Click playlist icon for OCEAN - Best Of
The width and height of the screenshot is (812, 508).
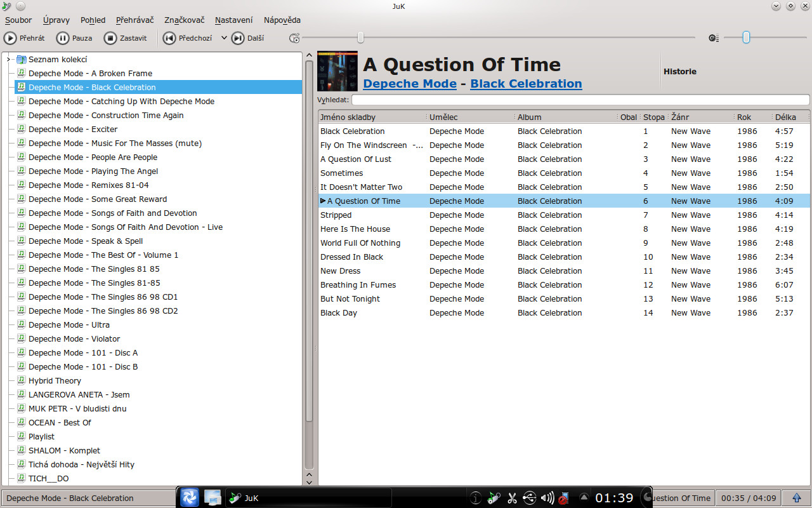[21, 423]
